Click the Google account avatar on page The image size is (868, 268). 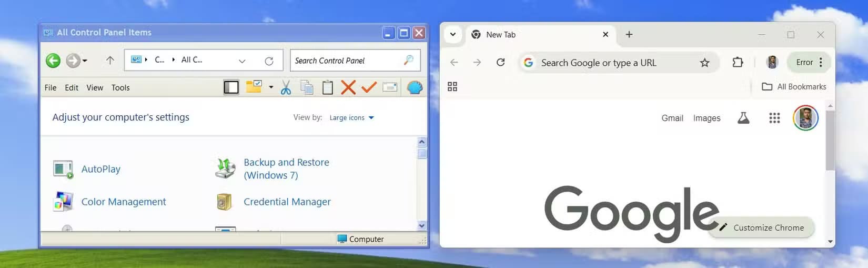[x=805, y=118]
